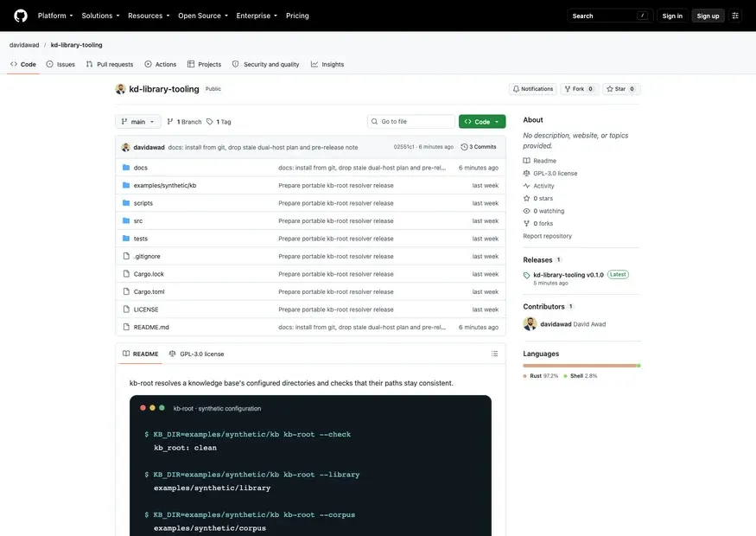
Task: View 0 forks link
Action: (x=538, y=223)
